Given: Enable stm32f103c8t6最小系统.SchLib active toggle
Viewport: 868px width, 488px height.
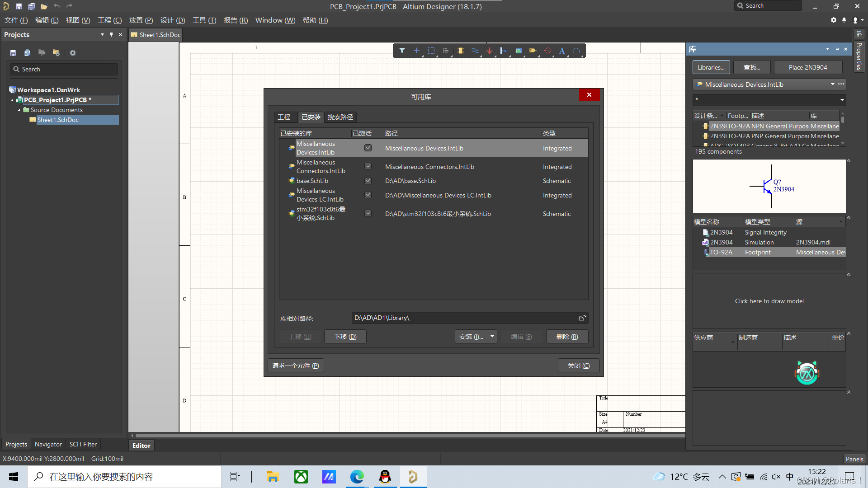Looking at the screenshot, I should [x=368, y=213].
